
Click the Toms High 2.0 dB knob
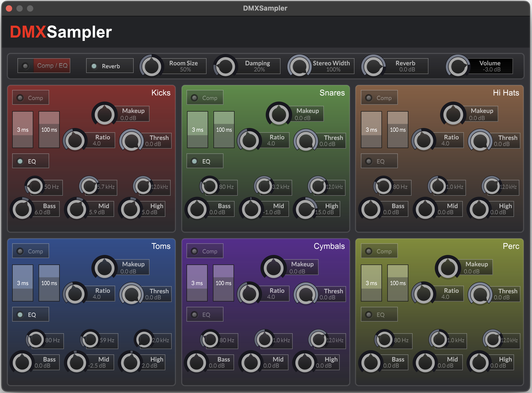130,363
